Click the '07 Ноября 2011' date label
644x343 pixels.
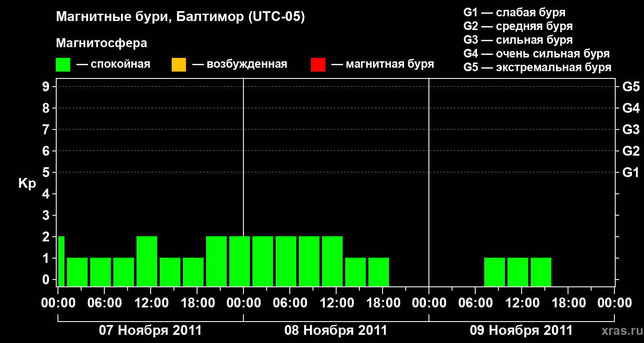[150, 331]
